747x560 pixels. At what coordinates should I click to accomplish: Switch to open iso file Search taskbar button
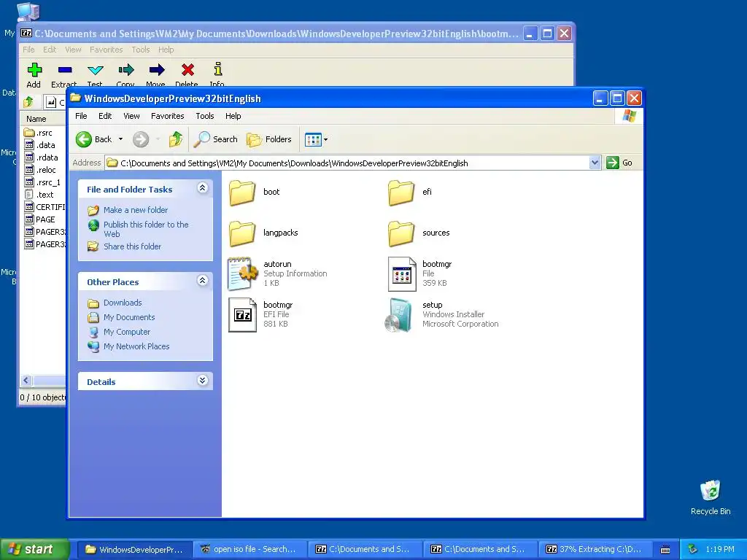click(249, 550)
